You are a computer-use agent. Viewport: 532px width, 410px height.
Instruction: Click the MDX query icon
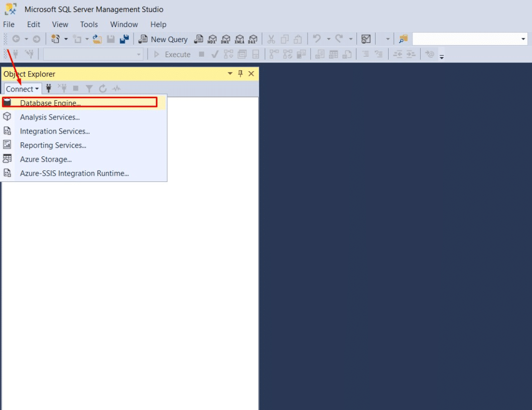click(212, 39)
